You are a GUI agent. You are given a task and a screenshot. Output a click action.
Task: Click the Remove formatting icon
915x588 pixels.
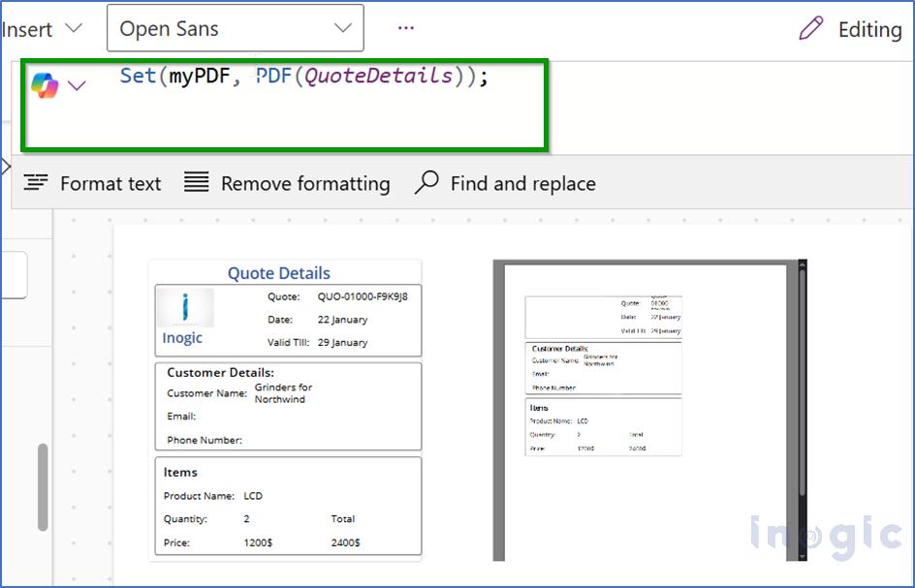tap(196, 182)
